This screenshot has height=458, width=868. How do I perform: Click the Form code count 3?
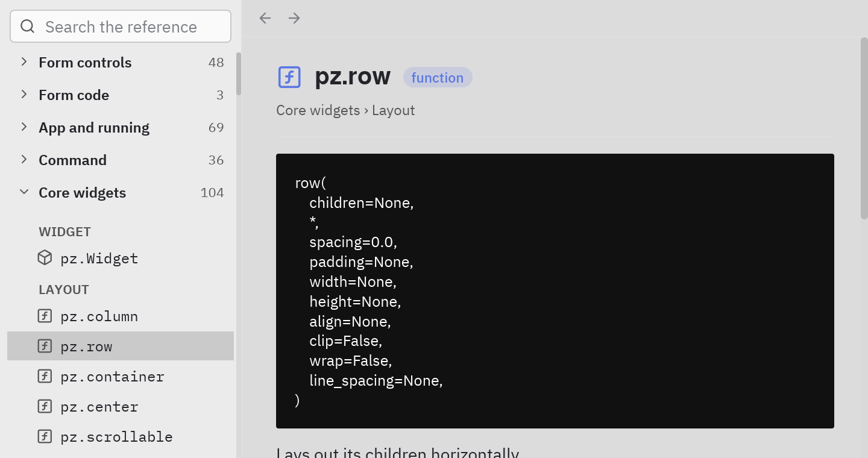point(220,95)
